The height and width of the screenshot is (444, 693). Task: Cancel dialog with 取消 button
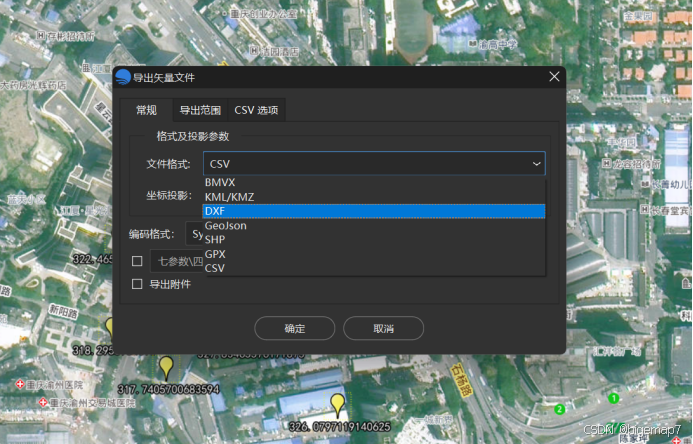click(x=383, y=328)
